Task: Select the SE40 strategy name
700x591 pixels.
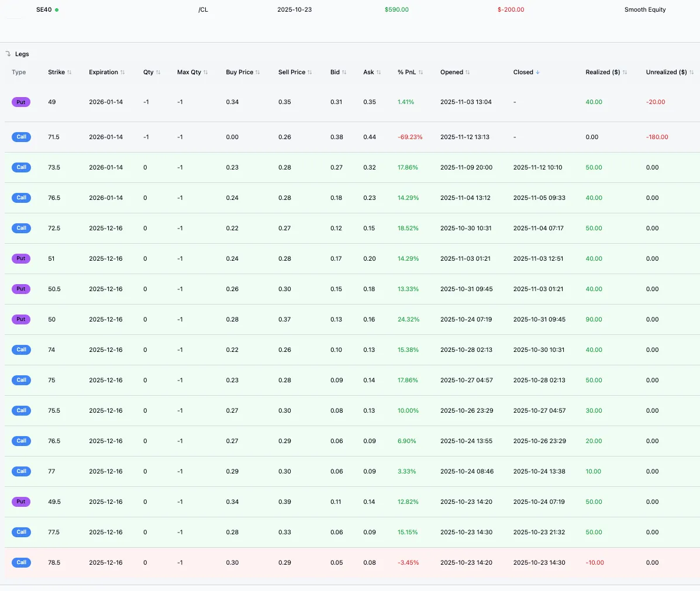Action: pyautogui.click(x=44, y=10)
